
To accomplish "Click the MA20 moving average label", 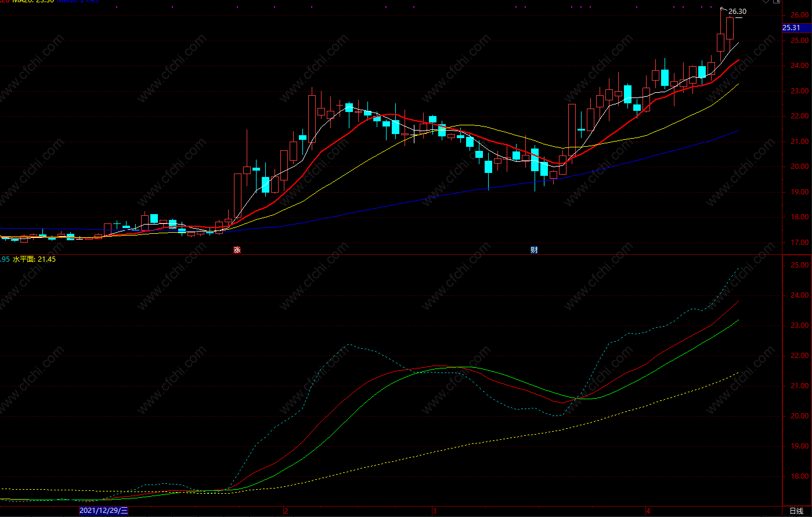I will (x=33, y=1).
